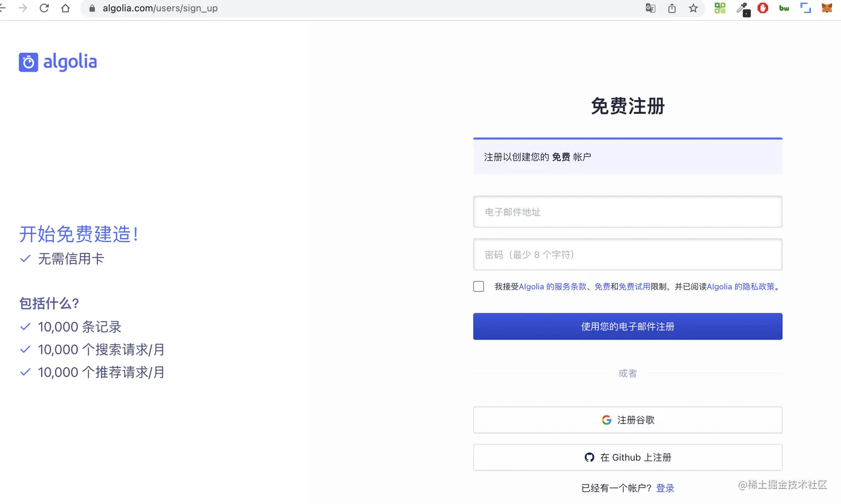This screenshot has height=504, width=841.
Task: Click the browser forward arrow
Action: (x=23, y=8)
